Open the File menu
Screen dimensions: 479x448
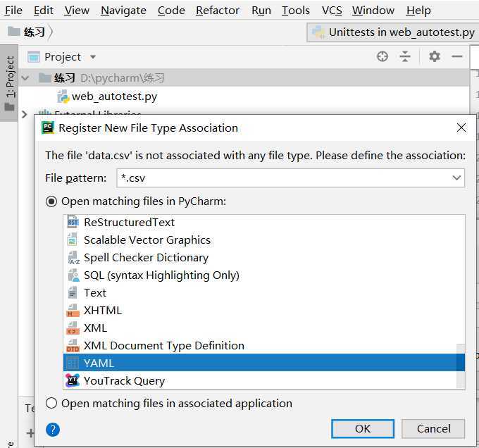(x=13, y=11)
